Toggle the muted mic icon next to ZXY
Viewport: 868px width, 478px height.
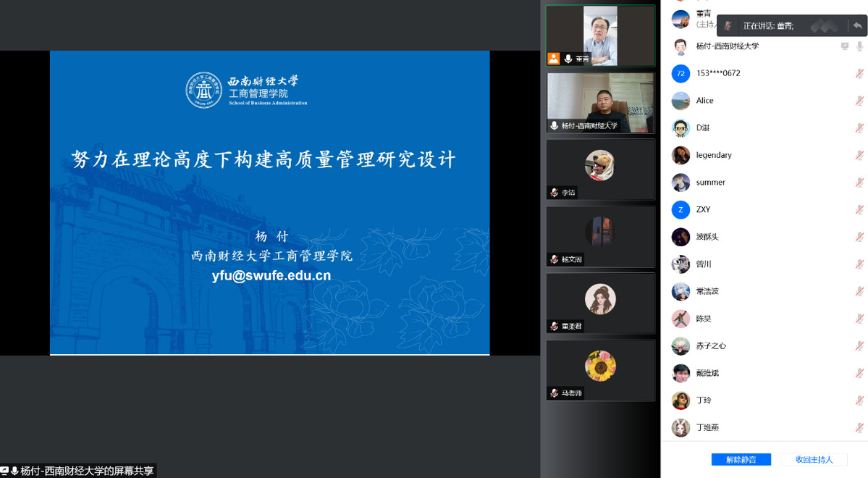click(x=859, y=209)
